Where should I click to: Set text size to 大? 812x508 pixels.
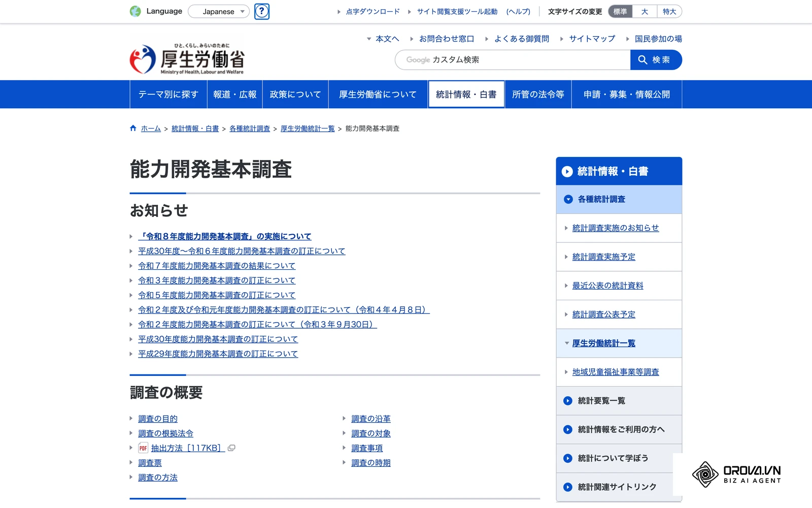click(645, 11)
